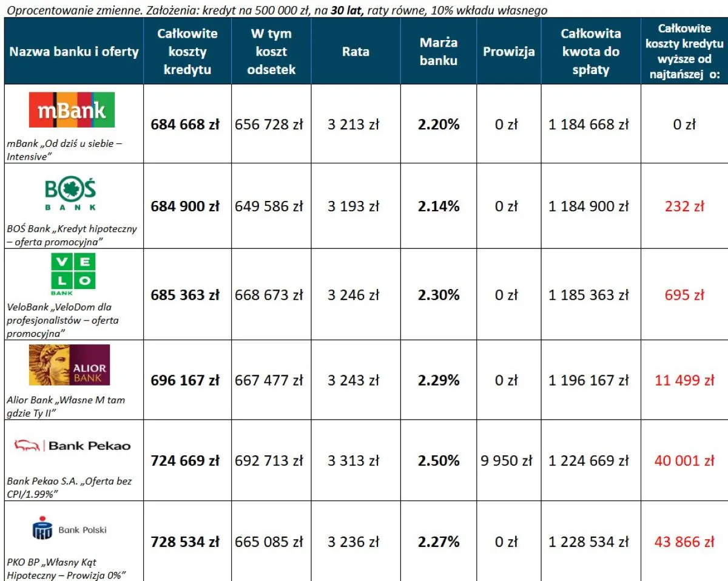
Task: Open the Bank Pekao logo
Action: click(72, 446)
